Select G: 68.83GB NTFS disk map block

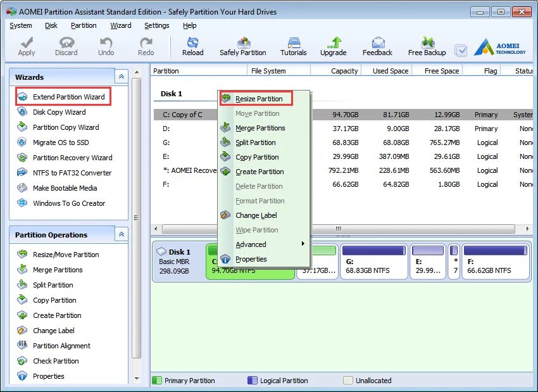(x=373, y=262)
